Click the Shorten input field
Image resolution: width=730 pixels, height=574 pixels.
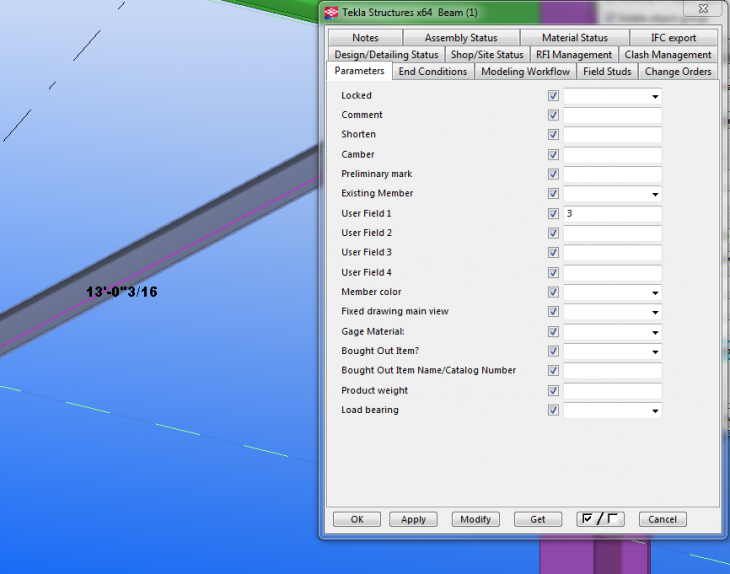[x=613, y=135]
